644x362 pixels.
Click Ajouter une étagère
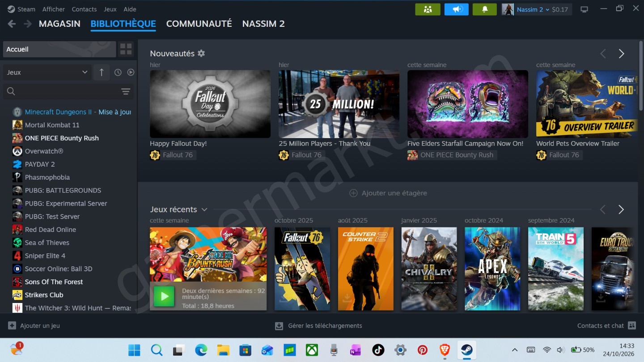click(388, 193)
